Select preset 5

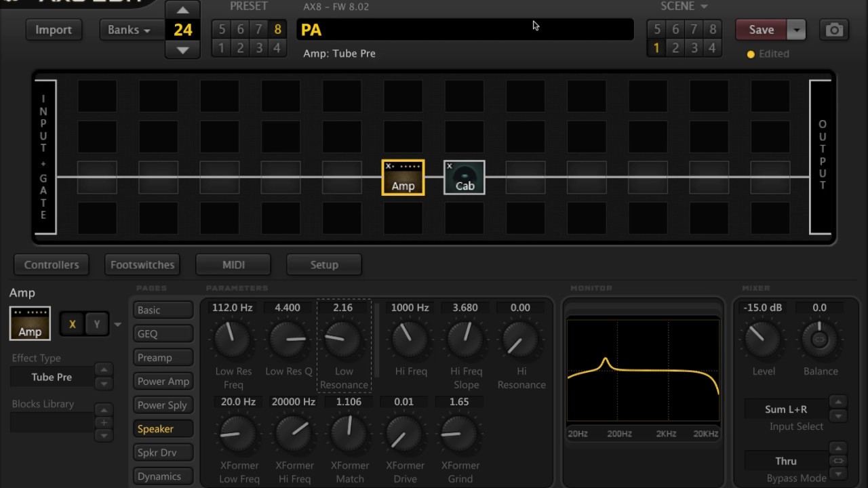click(x=222, y=29)
